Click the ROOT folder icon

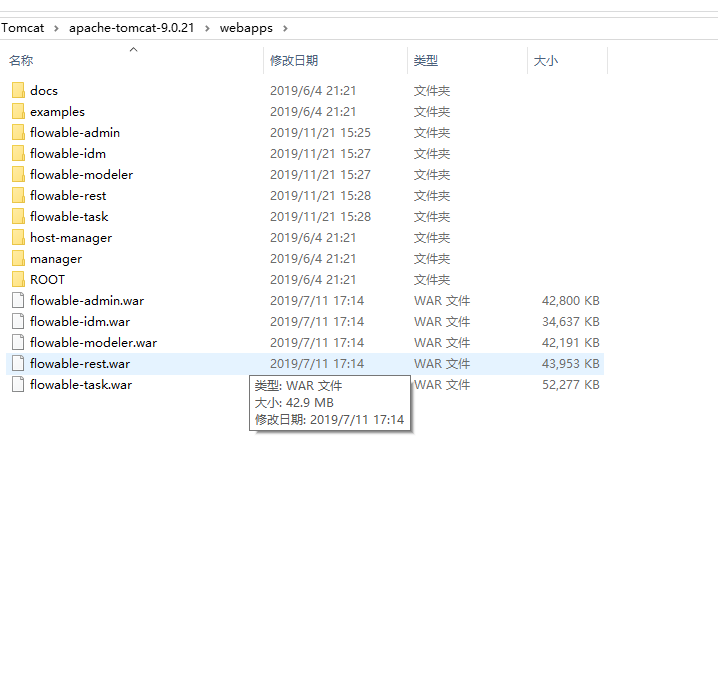pos(18,279)
